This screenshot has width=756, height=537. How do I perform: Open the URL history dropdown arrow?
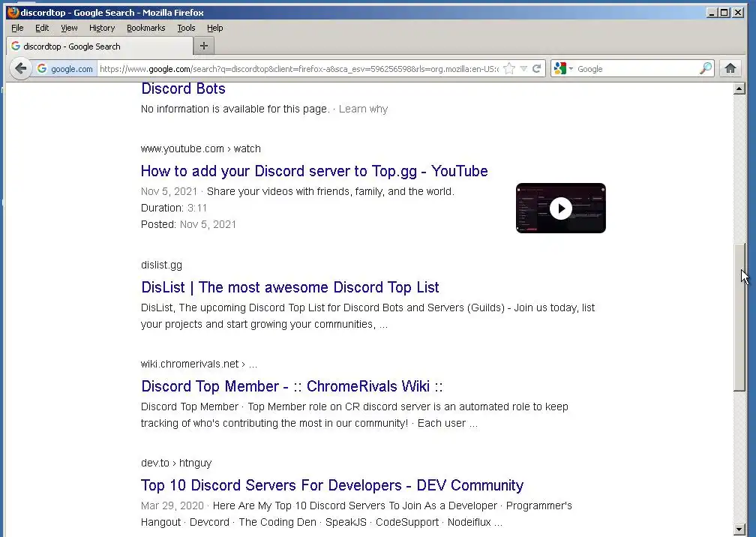(523, 68)
